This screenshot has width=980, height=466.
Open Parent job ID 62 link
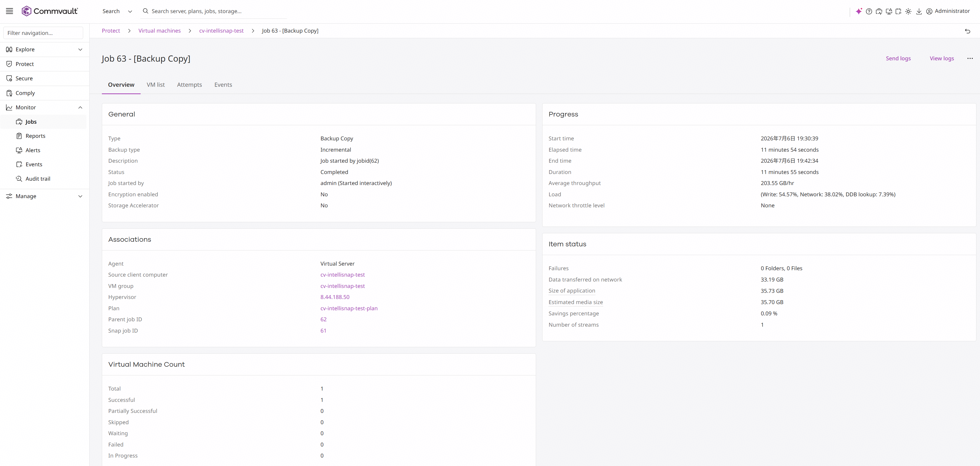pos(323,319)
